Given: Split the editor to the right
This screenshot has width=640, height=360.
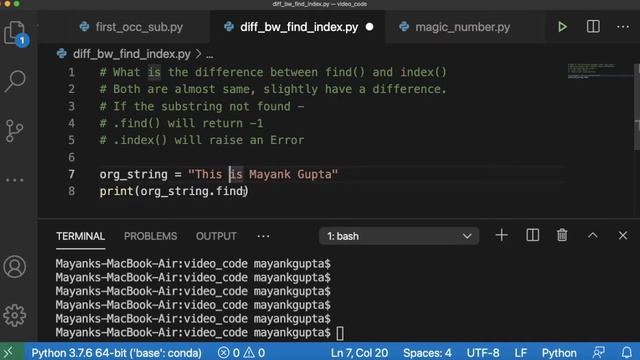Looking at the screenshot, I should (x=593, y=27).
